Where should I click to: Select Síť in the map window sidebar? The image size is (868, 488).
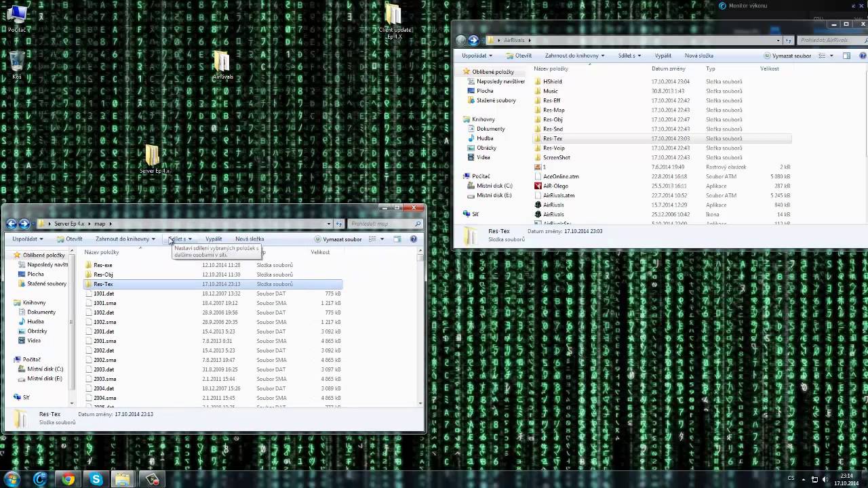[22, 397]
